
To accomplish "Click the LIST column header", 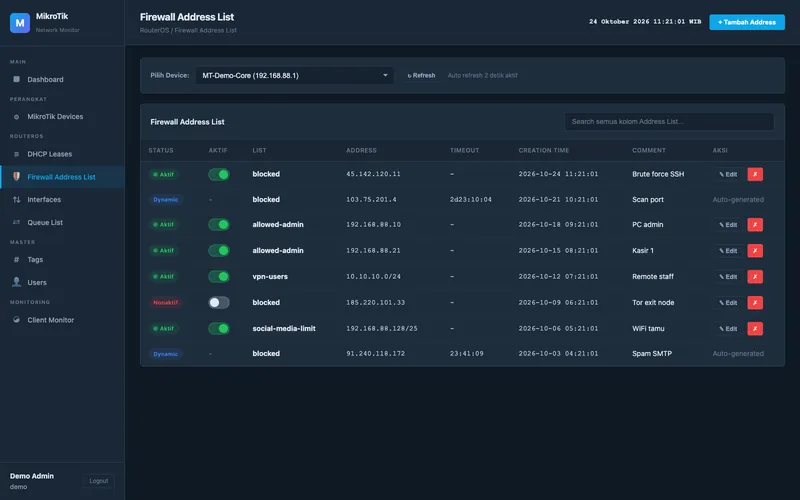I will pos(259,151).
